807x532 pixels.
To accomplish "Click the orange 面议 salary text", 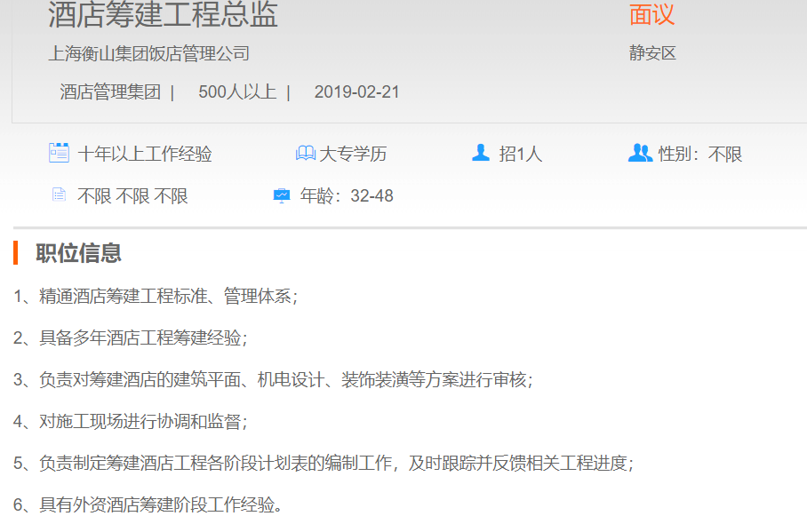I will 651,15.
